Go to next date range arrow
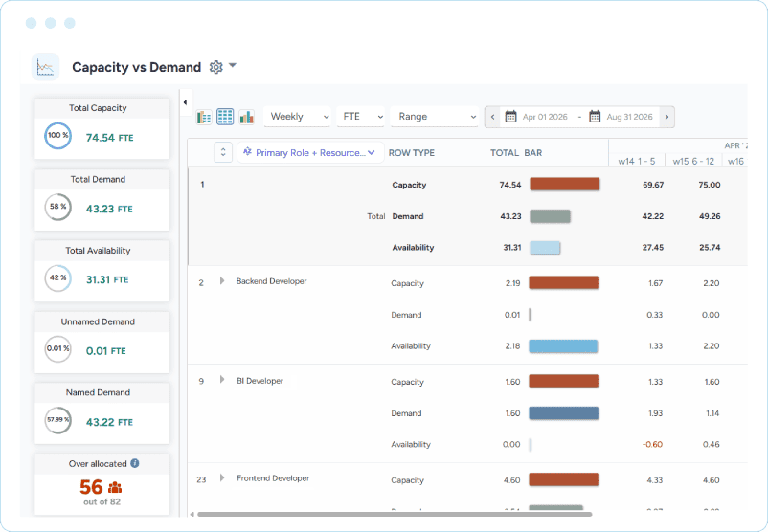 pyautogui.click(x=666, y=117)
